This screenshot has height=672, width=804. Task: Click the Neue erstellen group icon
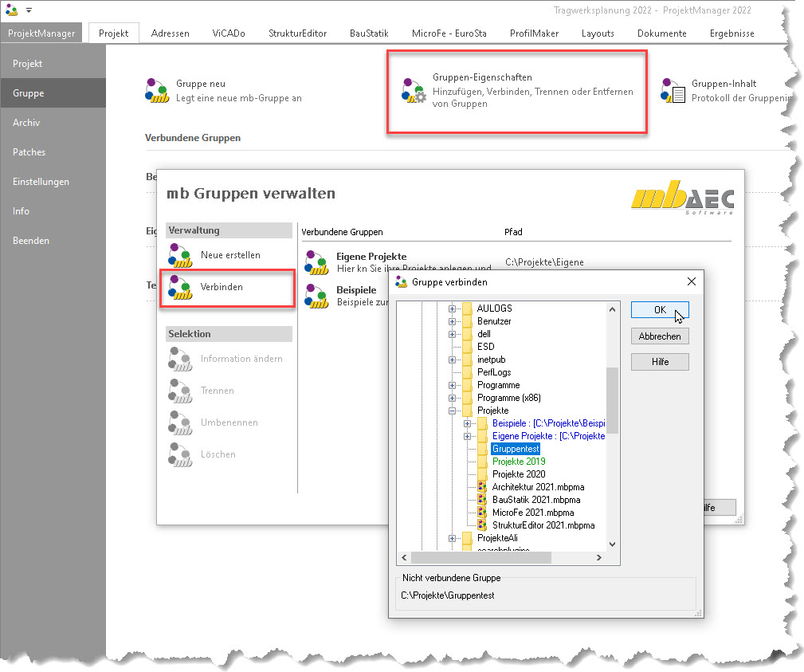pos(181,256)
